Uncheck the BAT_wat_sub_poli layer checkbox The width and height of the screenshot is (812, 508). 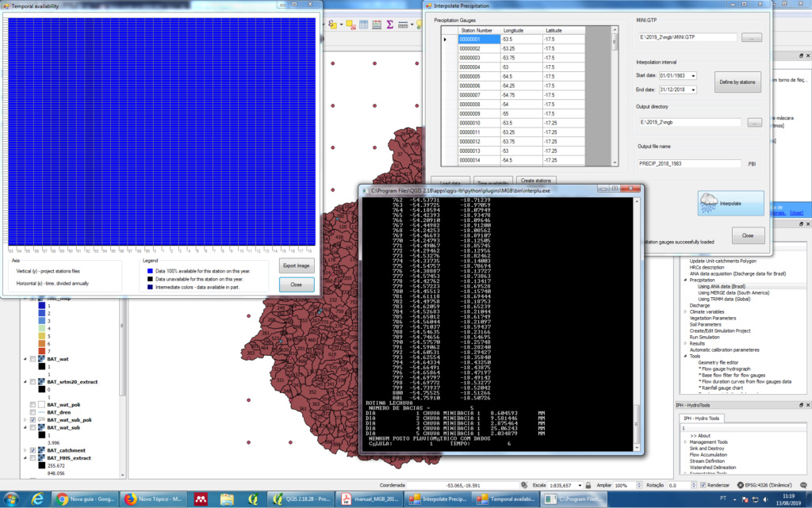pos(33,420)
